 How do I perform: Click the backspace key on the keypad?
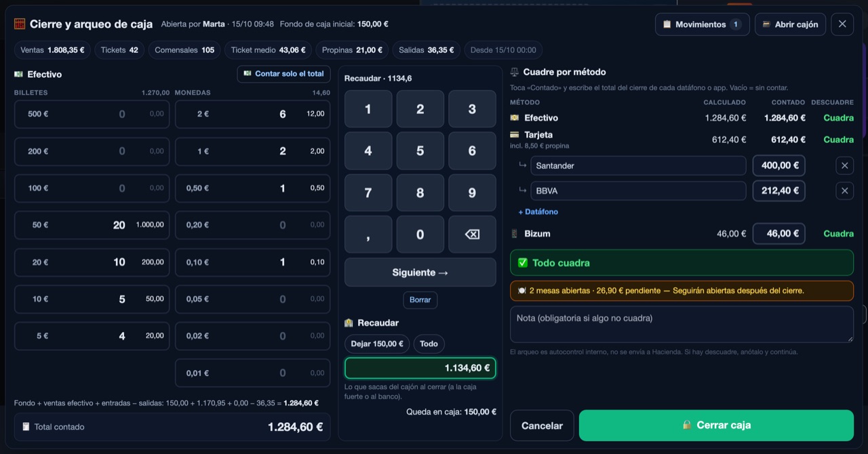(472, 234)
